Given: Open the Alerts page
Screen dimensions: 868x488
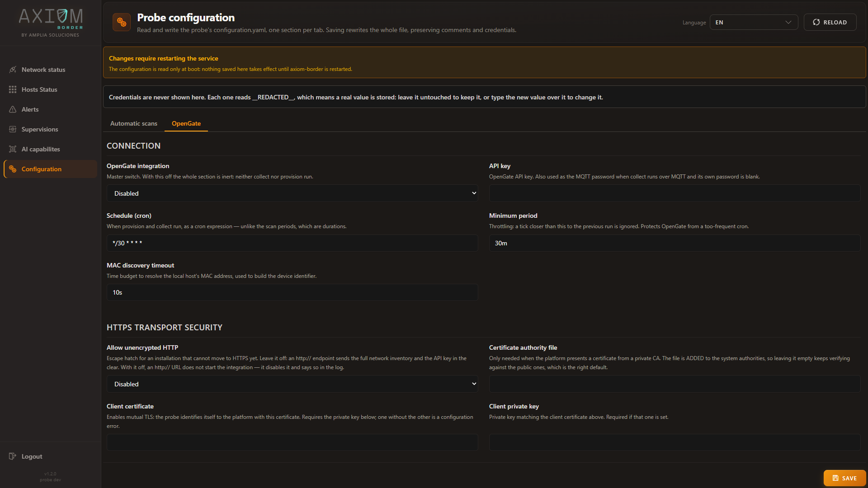Looking at the screenshot, I should pyautogui.click(x=50, y=109).
